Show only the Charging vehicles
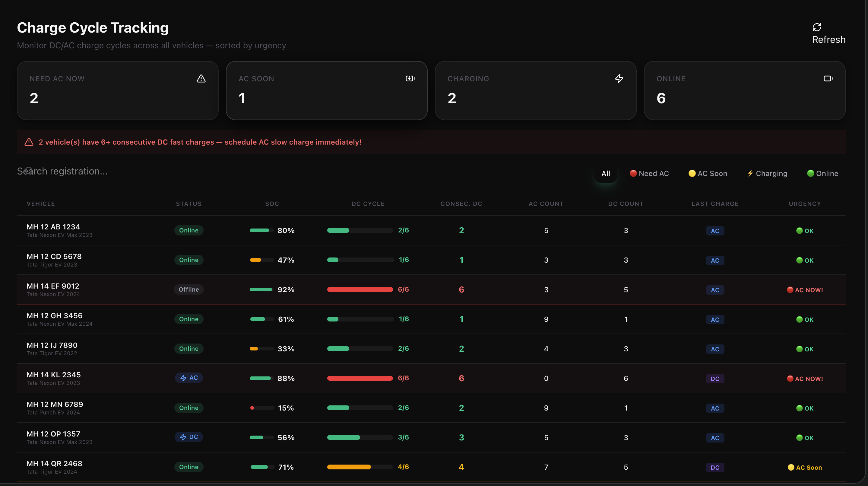 tap(767, 173)
